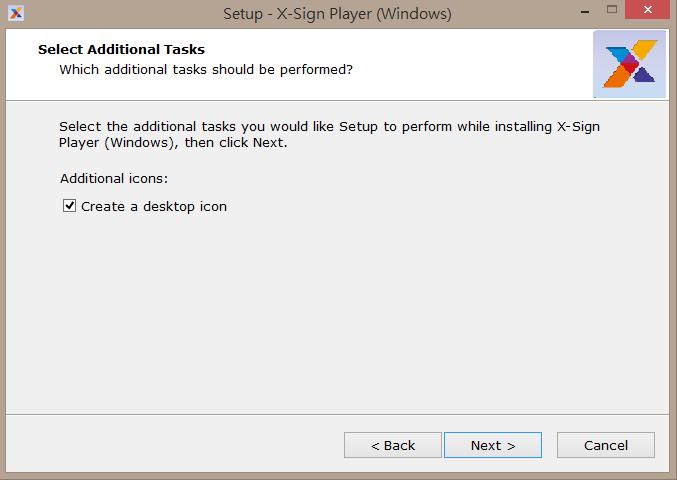Cancel the X-Sign Player setup
Image resolution: width=677 pixels, height=480 pixels.
tap(606, 445)
